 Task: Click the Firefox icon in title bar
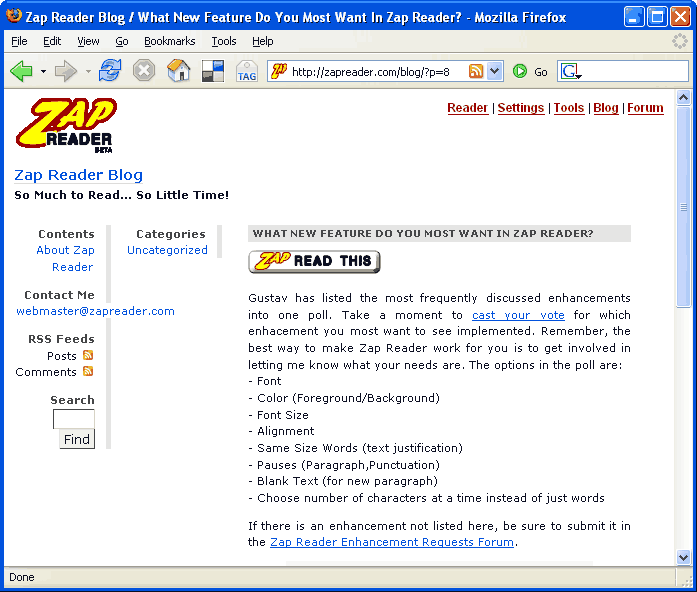14,16
